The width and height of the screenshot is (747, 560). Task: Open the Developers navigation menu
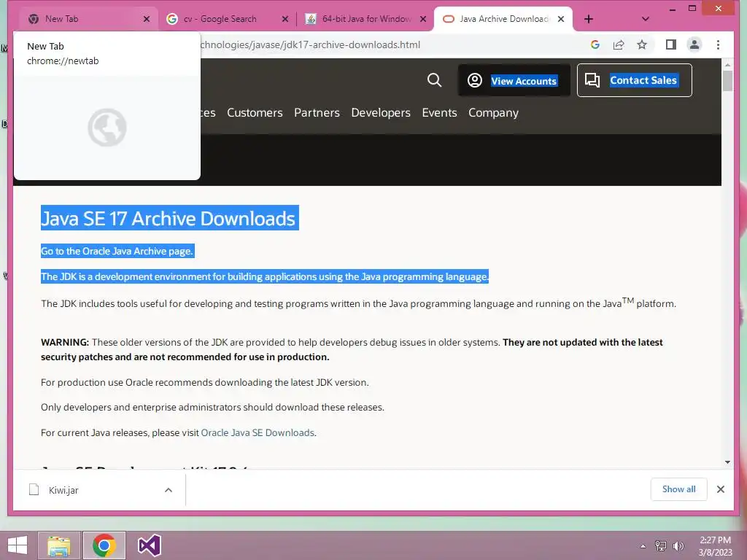[381, 113]
